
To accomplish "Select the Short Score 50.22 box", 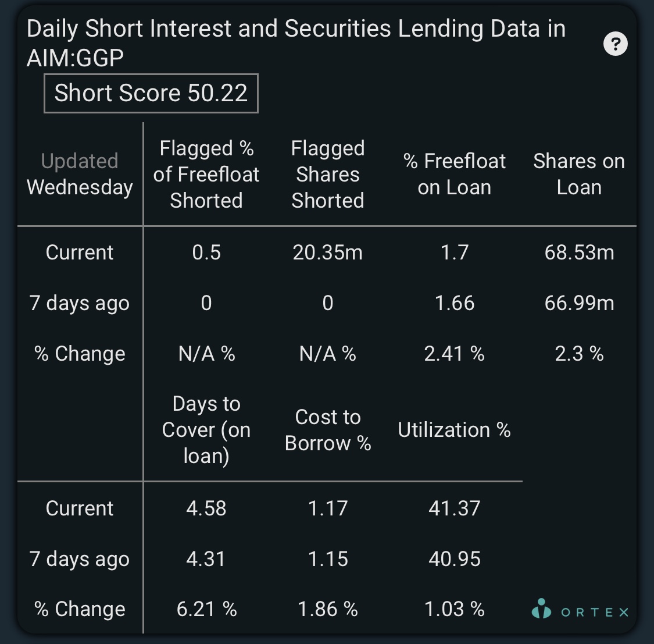I will point(151,93).
